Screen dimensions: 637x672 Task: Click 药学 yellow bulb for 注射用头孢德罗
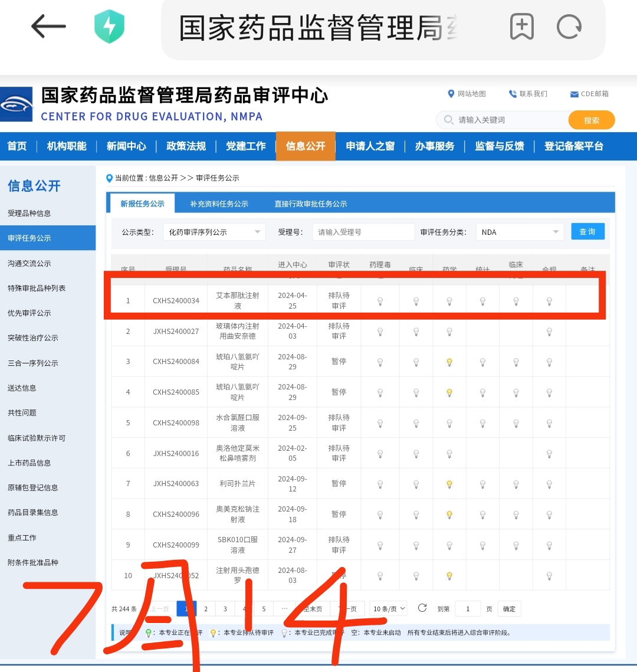449,576
